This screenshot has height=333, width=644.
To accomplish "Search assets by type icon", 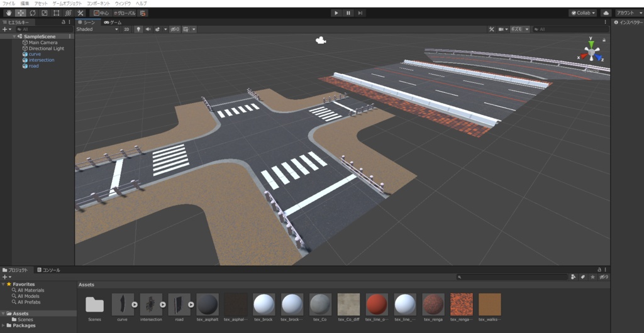I will coord(573,277).
